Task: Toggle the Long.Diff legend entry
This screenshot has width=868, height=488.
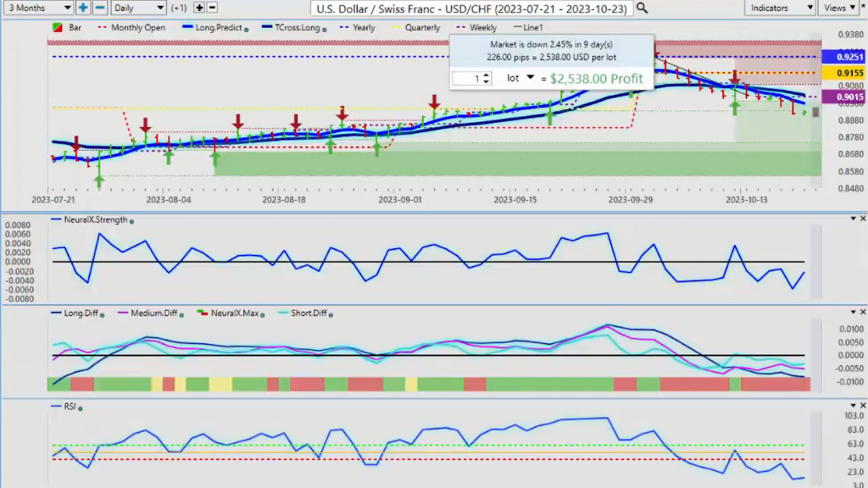Action: [x=75, y=313]
